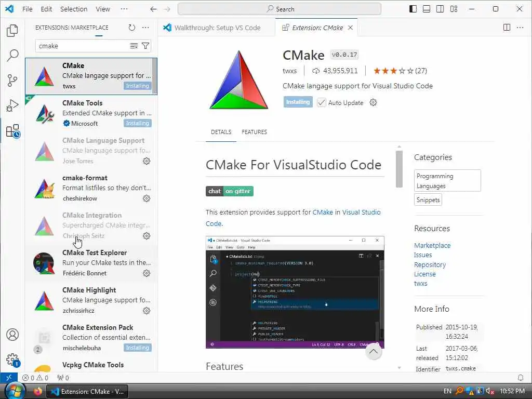
Task: Refresh the extensions marketplace list
Action: (x=131, y=28)
